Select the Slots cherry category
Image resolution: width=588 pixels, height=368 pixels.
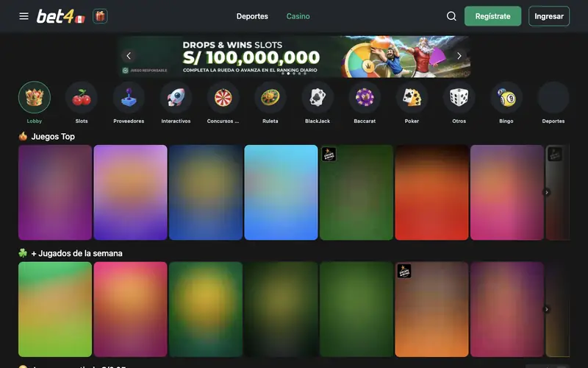(x=82, y=98)
